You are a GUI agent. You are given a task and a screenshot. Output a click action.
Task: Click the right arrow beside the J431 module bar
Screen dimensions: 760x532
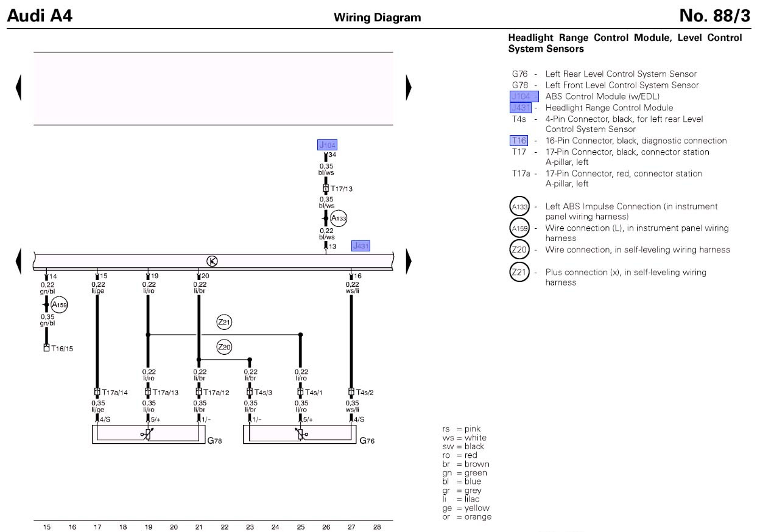point(409,261)
